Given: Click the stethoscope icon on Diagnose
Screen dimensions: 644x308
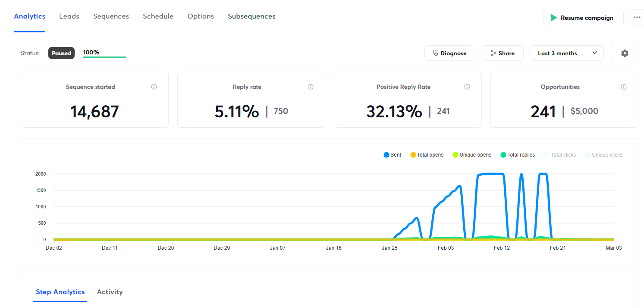Looking at the screenshot, I should point(435,53).
